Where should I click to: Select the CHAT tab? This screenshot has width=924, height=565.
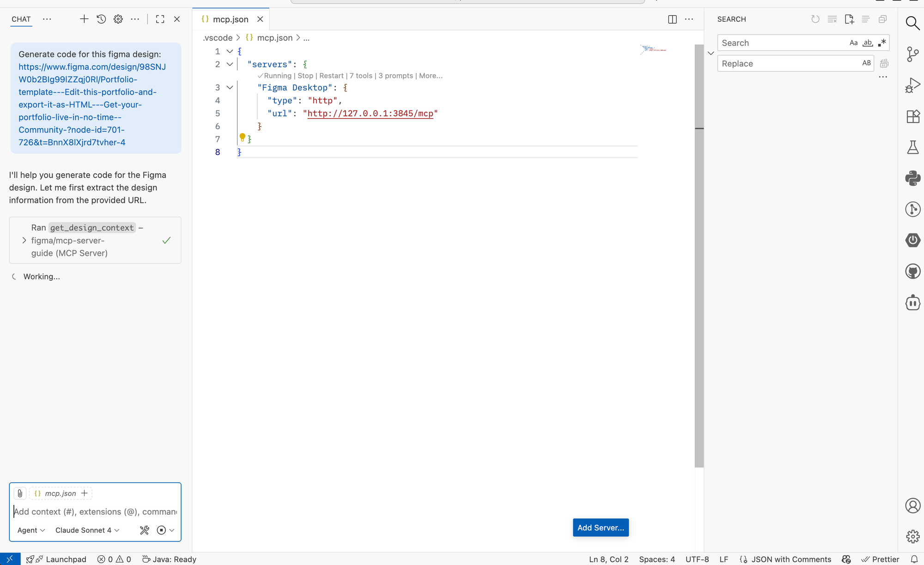pos(21,19)
